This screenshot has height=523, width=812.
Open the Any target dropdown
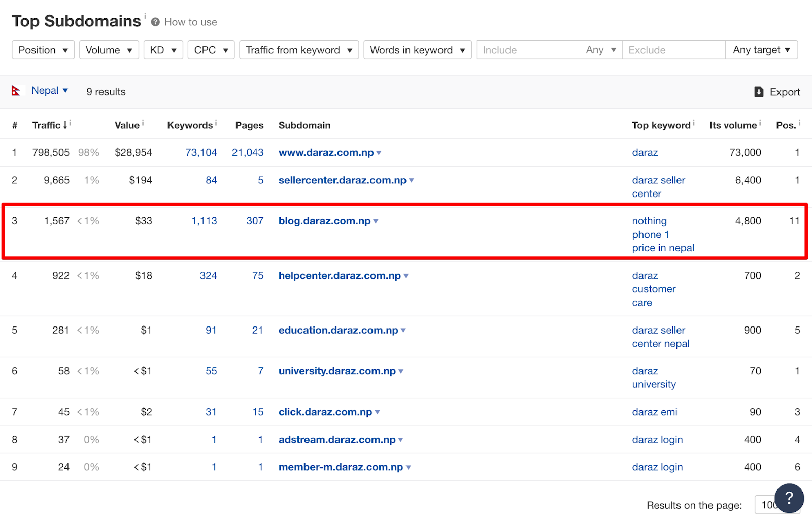761,50
